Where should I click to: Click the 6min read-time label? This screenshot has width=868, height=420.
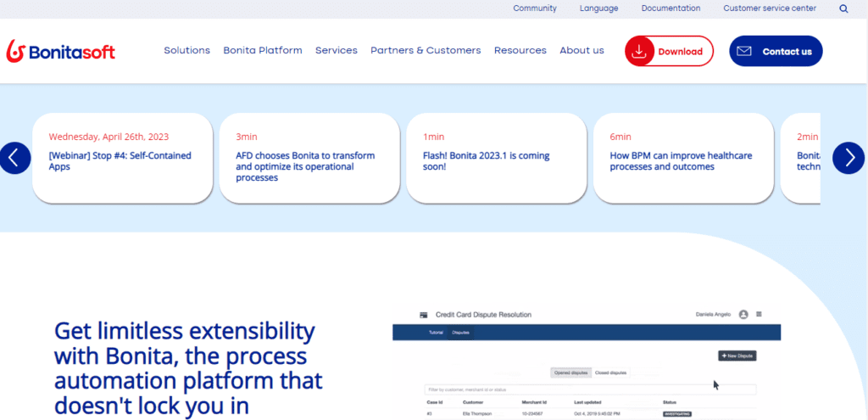[x=620, y=137]
